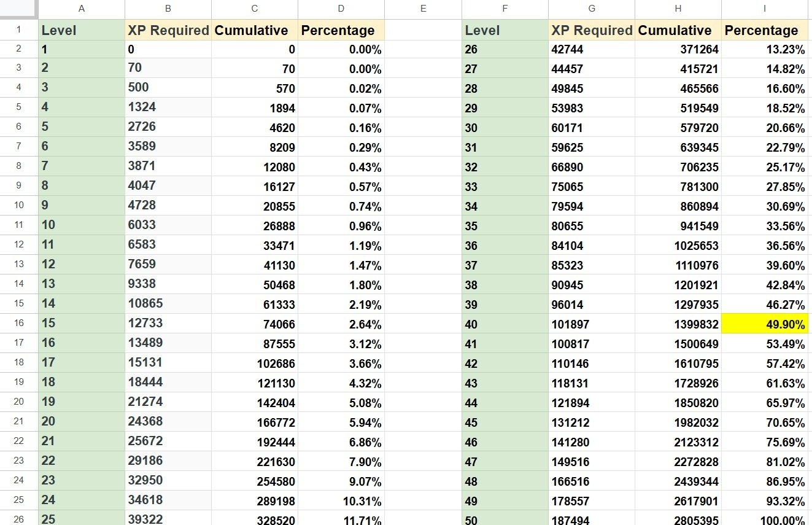Select column I header

coord(765,9)
